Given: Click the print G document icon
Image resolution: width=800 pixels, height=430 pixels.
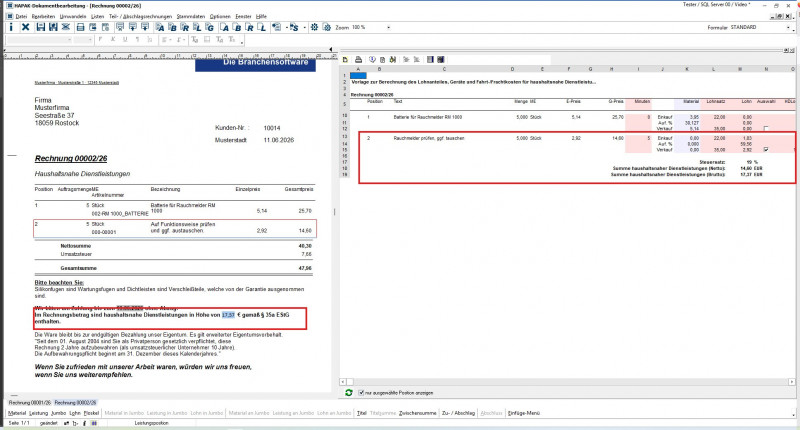Looking at the screenshot, I should pyautogui.click(x=209, y=27).
